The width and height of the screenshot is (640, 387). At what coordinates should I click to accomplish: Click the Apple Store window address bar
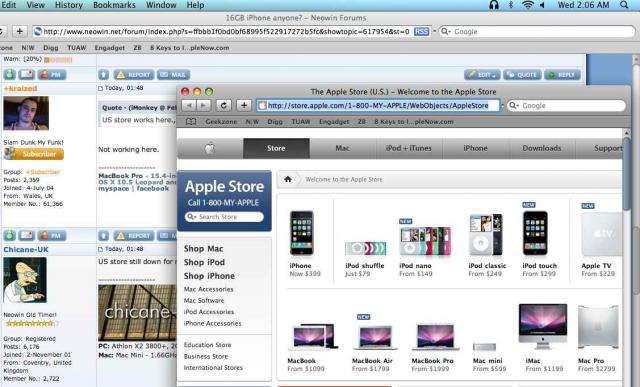(x=378, y=106)
